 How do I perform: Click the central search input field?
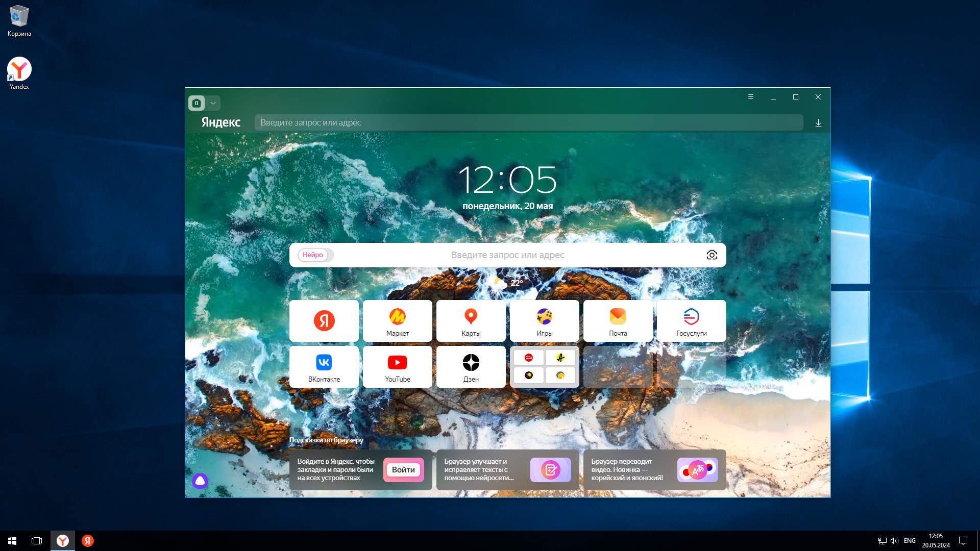coord(507,255)
